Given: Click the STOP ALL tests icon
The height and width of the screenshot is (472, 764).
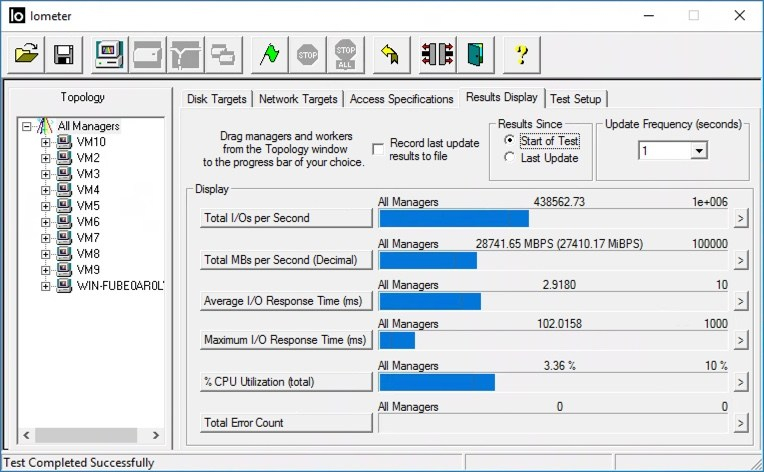Looking at the screenshot, I should [x=345, y=55].
